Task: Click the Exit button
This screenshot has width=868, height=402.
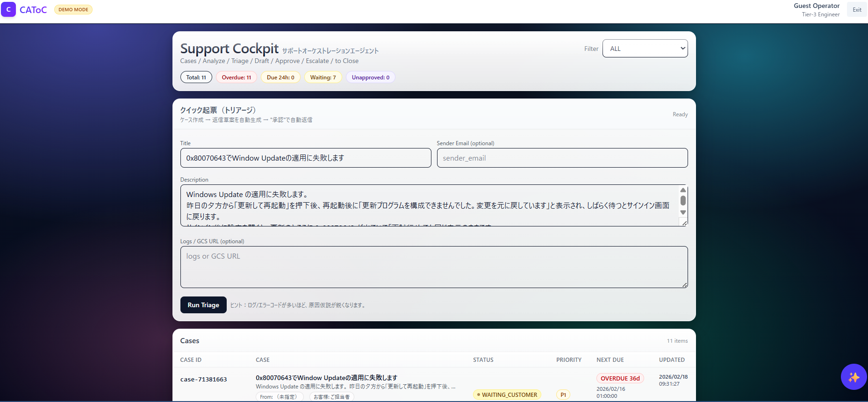Action: (857, 9)
